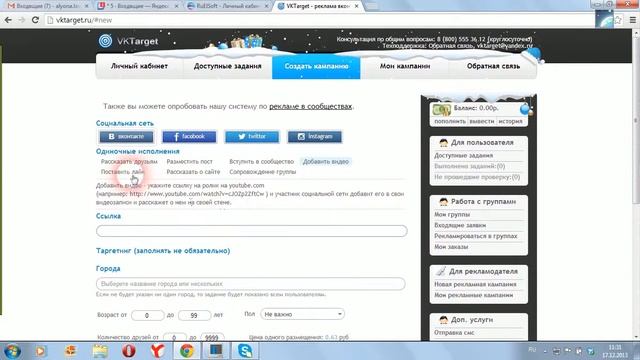
Task: Open Новая рекламная кампания link
Action: [475, 284]
